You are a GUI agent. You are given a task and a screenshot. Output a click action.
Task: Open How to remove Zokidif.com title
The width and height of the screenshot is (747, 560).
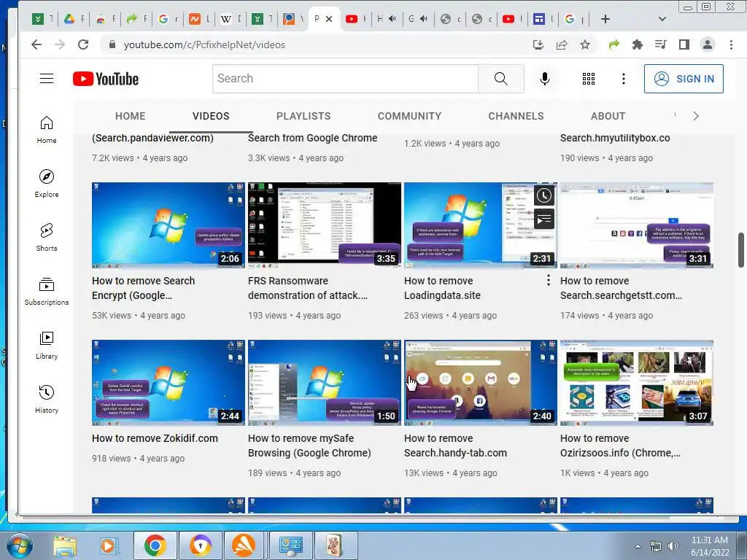pos(155,438)
